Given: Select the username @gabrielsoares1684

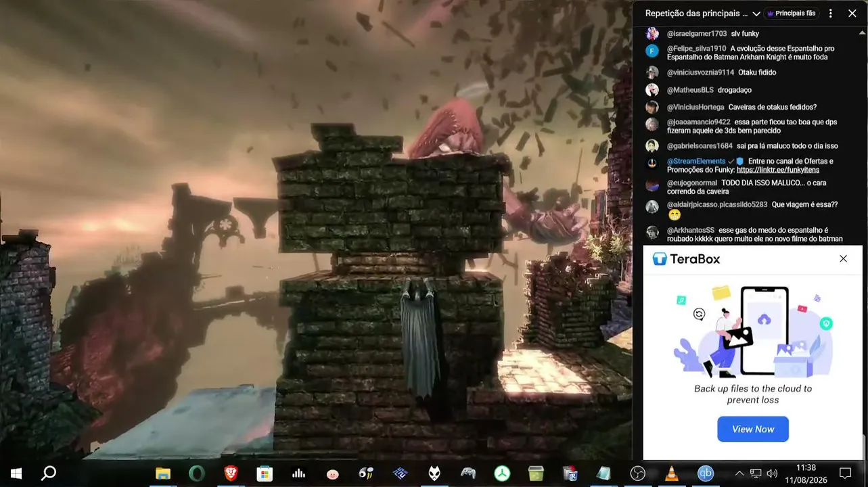Looking at the screenshot, I should tap(700, 146).
